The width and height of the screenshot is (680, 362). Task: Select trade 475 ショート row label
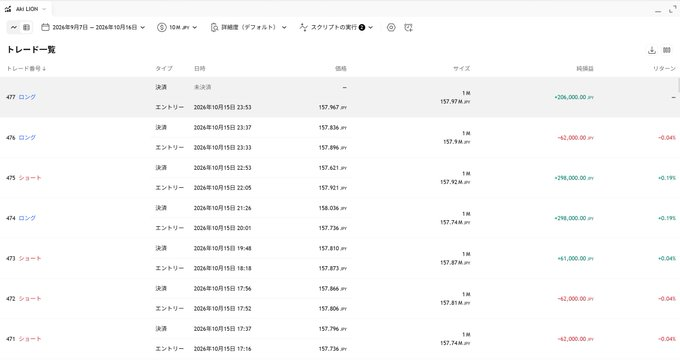23,178
